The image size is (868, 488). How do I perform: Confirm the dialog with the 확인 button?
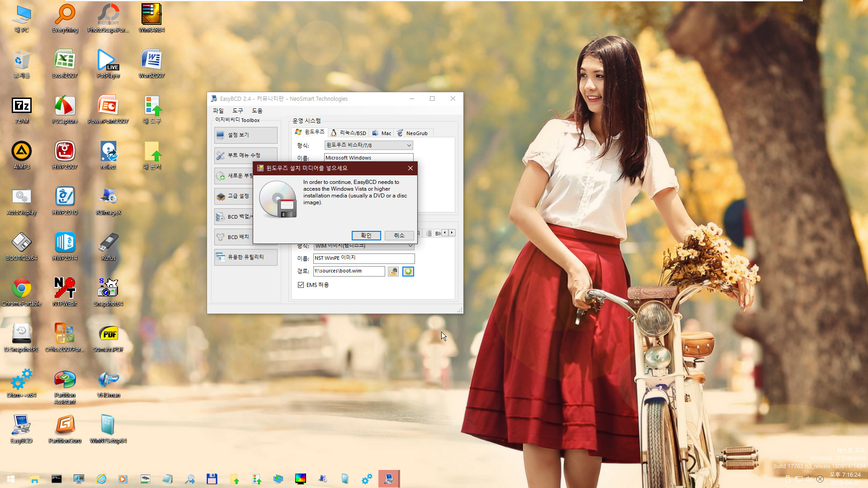click(x=366, y=235)
